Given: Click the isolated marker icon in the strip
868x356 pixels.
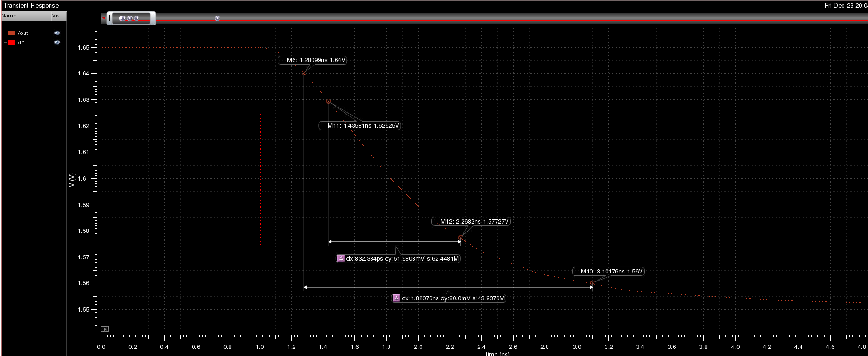Looking at the screenshot, I should 218,18.
